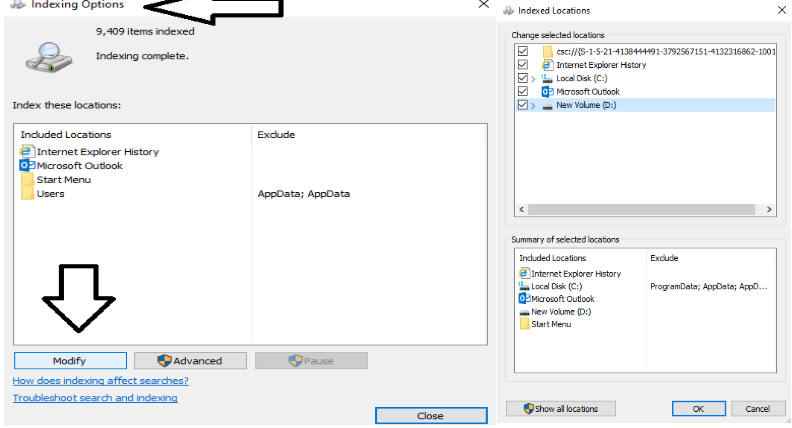The image size is (792, 428).
Task: Select the csc:// path tree label
Action: click(666, 52)
